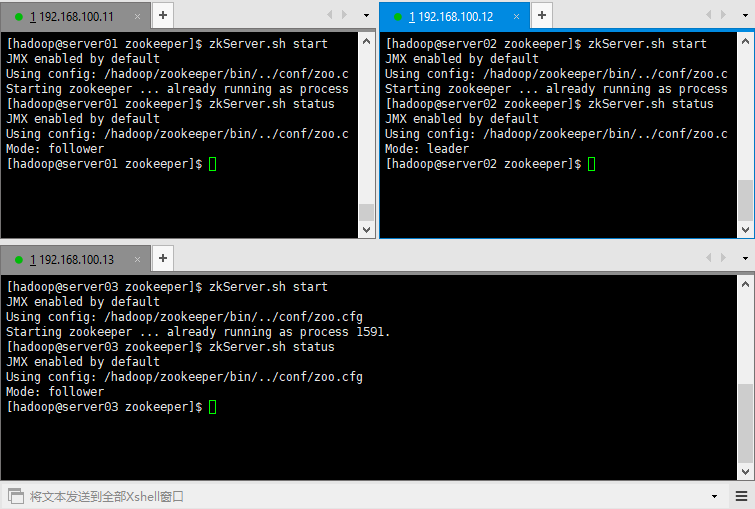Add new tab beside 192.168.100.13
This screenshot has height=509, width=755.
point(163,259)
